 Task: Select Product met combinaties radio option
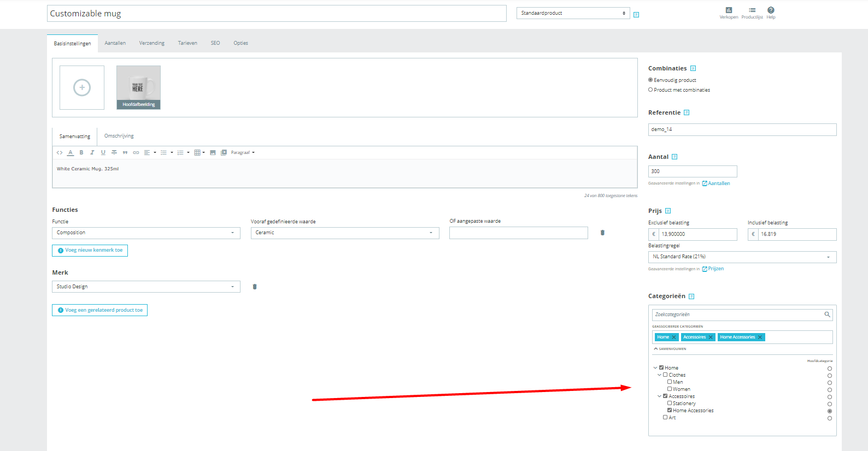(x=650, y=90)
